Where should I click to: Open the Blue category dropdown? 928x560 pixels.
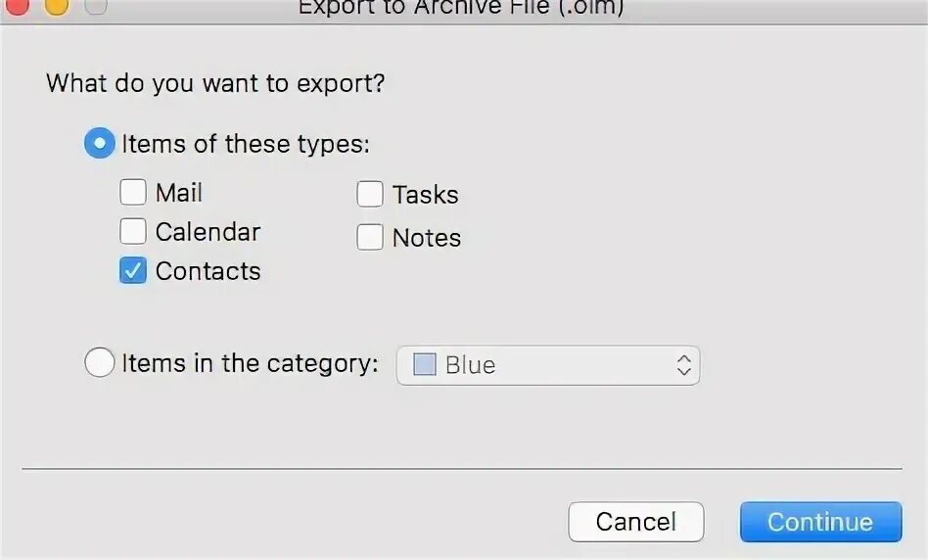[x=548, y=365]
